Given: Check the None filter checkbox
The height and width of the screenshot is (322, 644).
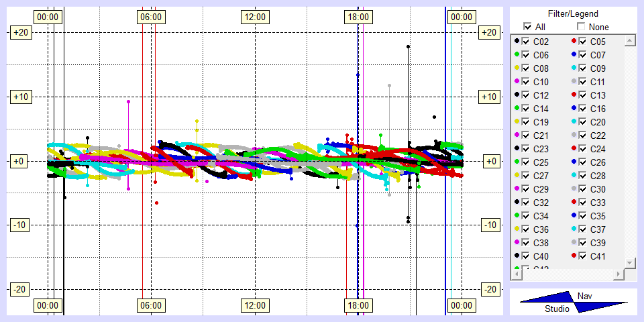Looking at the screenshot, I should (581, 27).
